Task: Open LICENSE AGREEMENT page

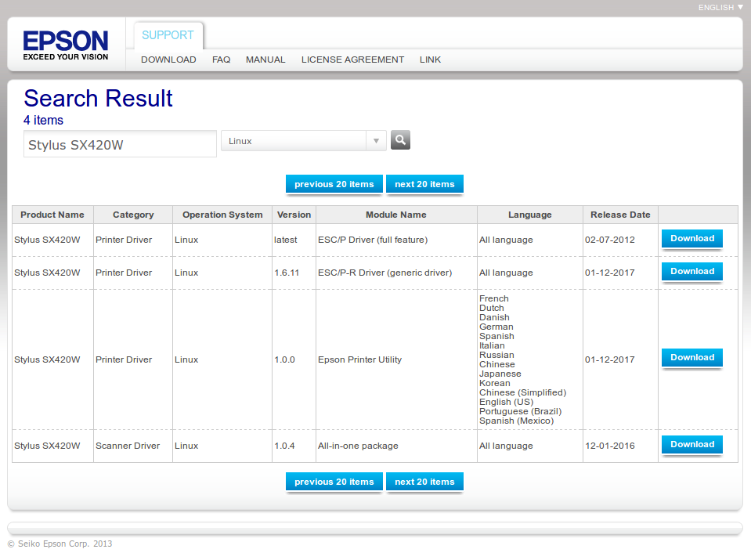Action: tap(352, 60)
